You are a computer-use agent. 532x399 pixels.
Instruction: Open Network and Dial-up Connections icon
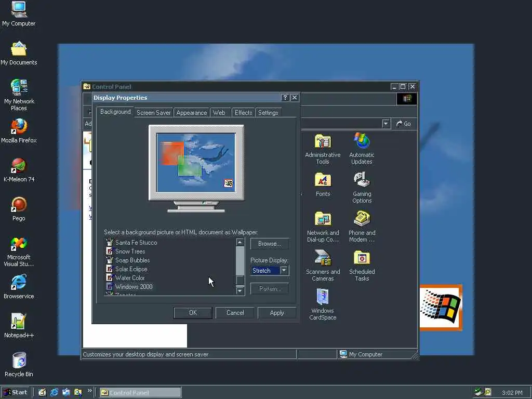pyautogui.click(x=323, y=227)
